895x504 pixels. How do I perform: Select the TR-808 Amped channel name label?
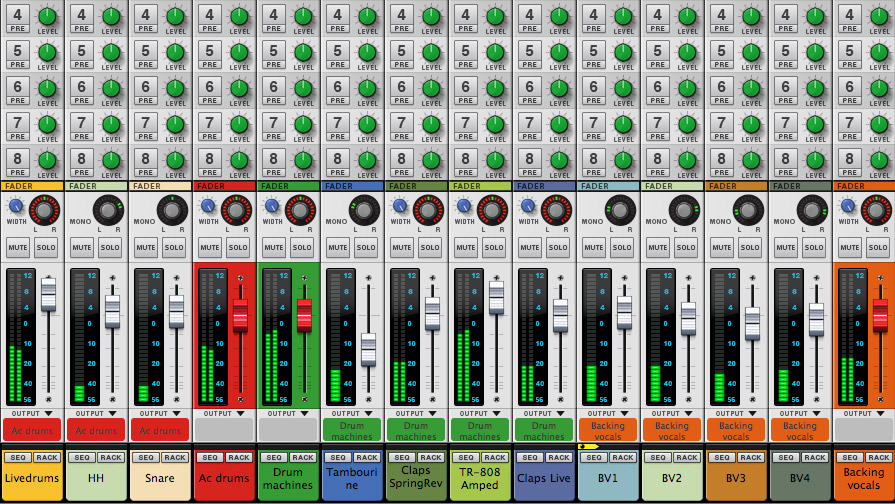(x=480, y=478)
